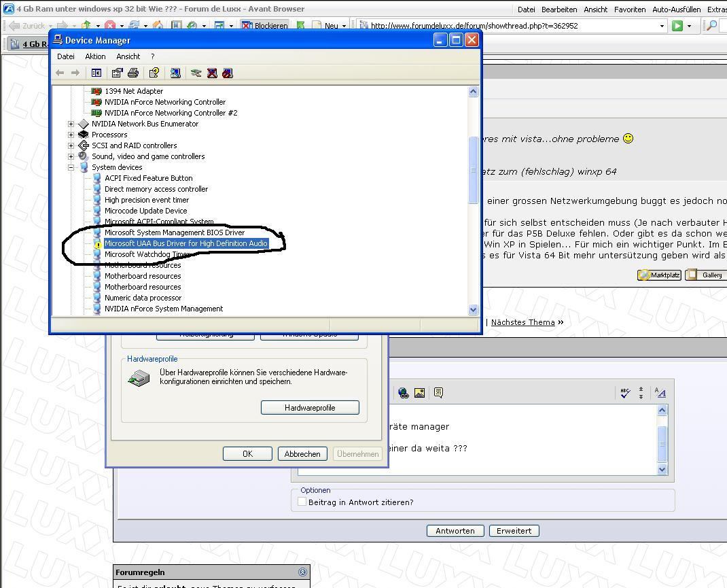Screen dimensions: 727x588
Task: Tick the Beitrag in Antwort zitieren checkbox
Action: (302, 502)
